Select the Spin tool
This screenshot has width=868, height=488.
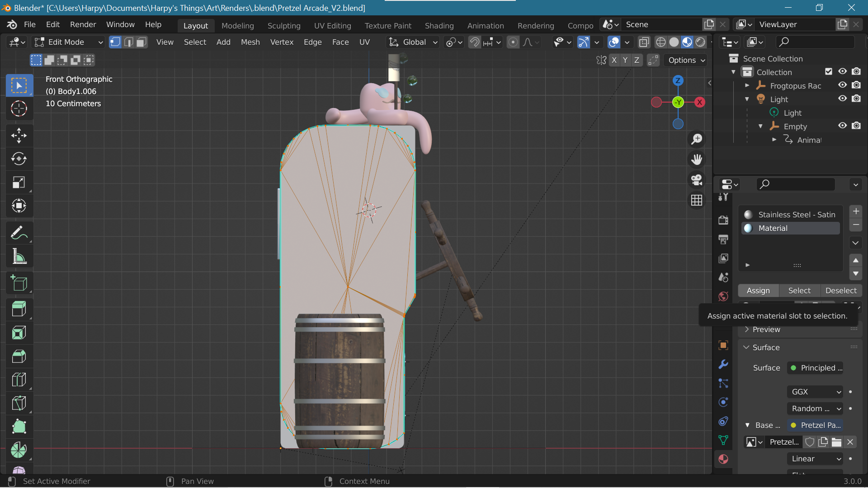(19, 450)
